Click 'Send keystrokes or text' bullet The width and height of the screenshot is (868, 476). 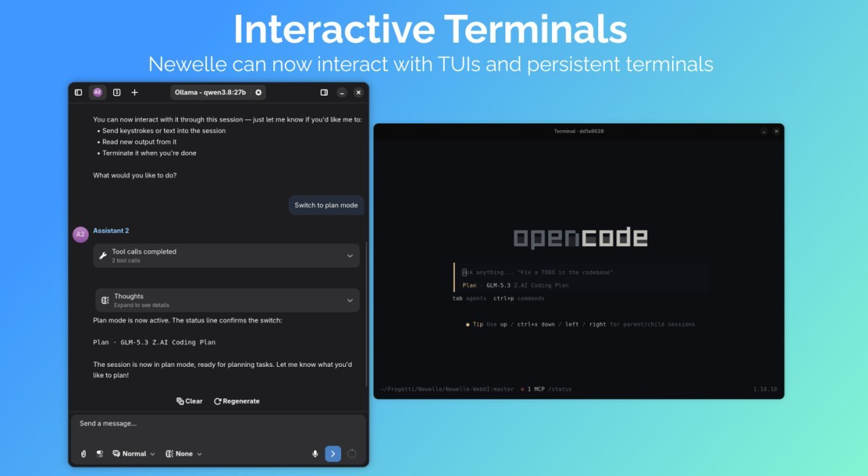(164, 131)
